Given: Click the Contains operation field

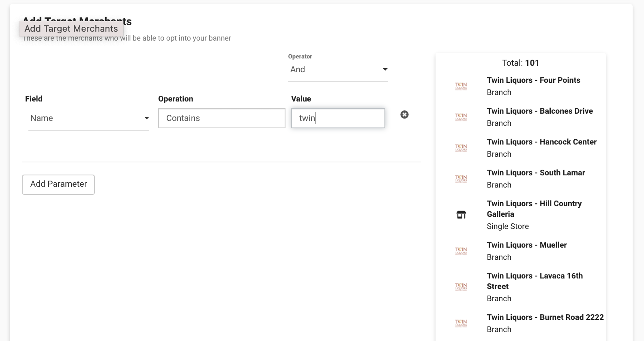Looking at the screenshot, I should 222,118.
